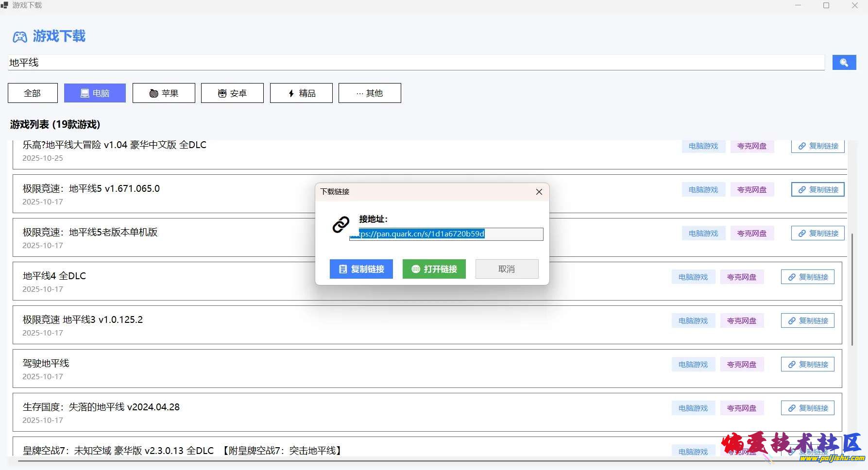Click the quark link address field
Image resolution: width=868 pixels, height=470 pixels.
(x=446, y=234)
